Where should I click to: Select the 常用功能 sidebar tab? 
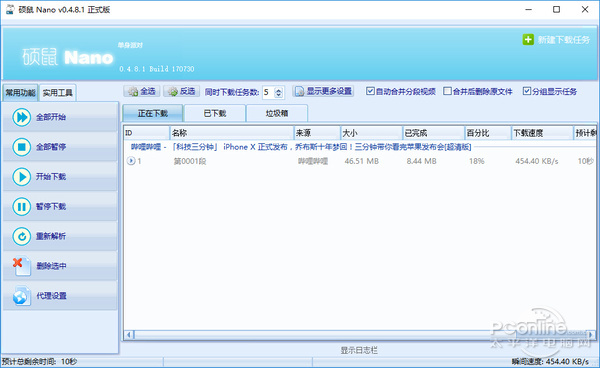point(20,93)
